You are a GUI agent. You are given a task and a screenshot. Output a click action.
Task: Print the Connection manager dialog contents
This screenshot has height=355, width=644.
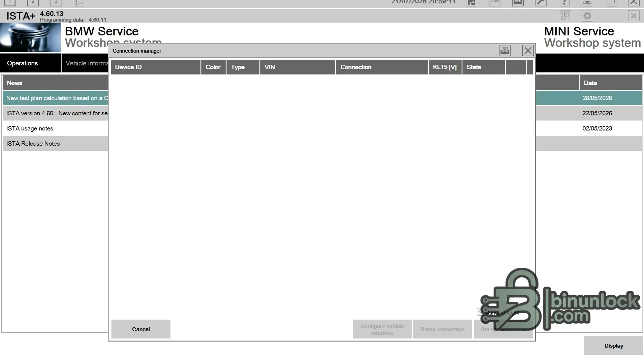tap(504, 51)
